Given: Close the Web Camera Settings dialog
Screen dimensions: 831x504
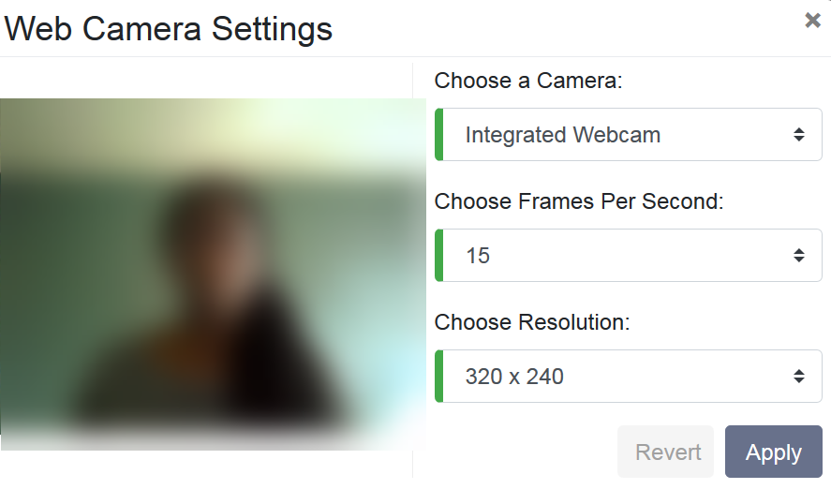Looking at the screenshot, I should click(x=812, y=21).
